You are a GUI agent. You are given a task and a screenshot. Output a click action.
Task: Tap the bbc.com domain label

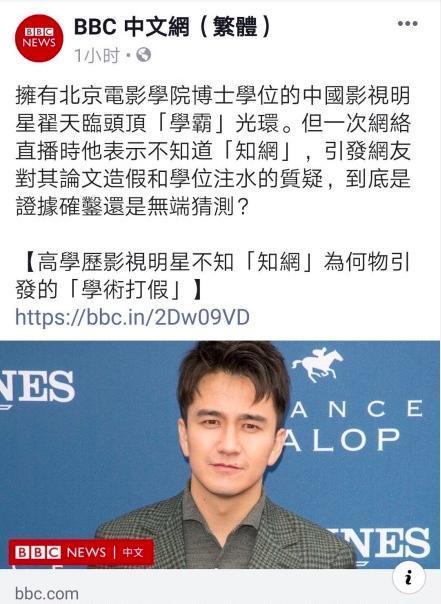pyautogui.click(x=47, y=593)
